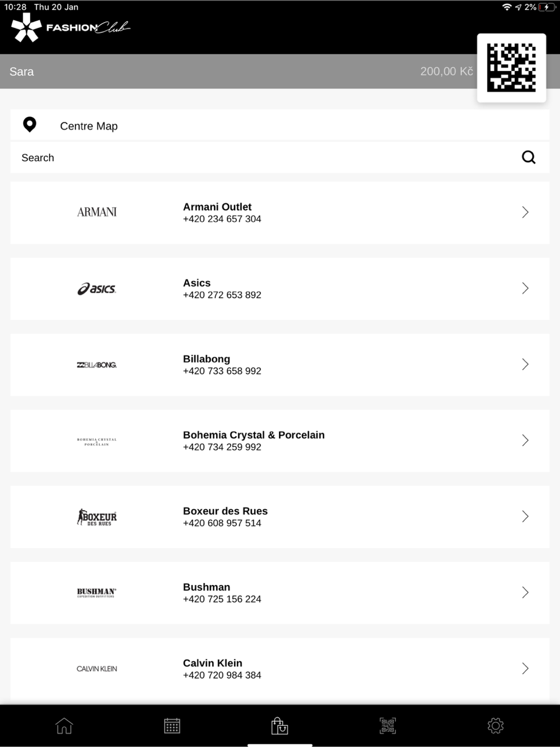
Task: Open Bohemia Crystal & Porcelain store
Action: [254, 440]
